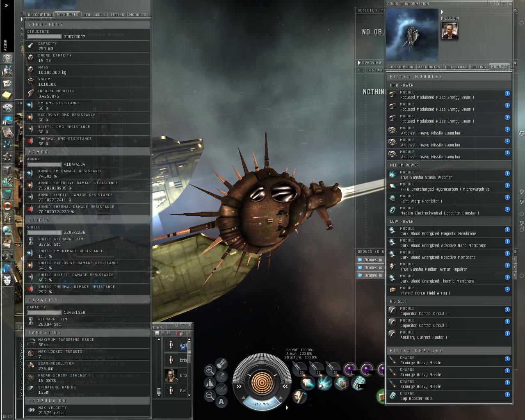Open the hexagonal cargo icon on HUD
Image resolution: width=525 pixels, height=420 pixels.
(221, 363)
